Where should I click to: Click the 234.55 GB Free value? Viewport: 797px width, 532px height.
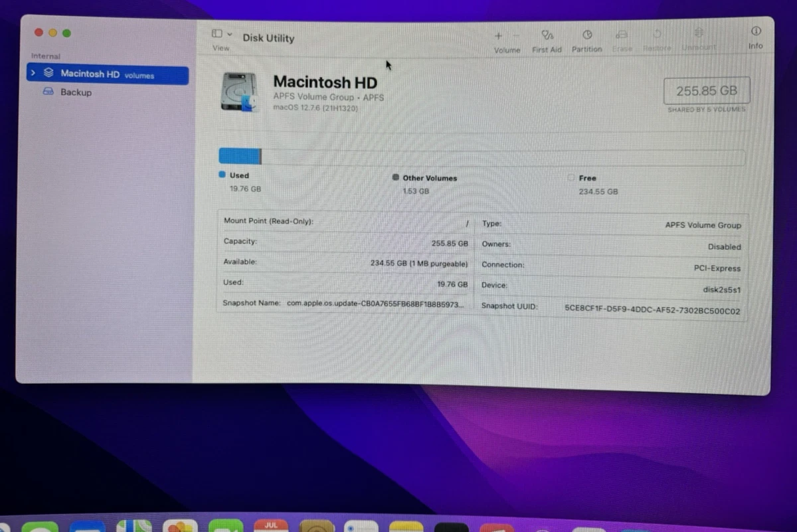(x=598, y=191)
